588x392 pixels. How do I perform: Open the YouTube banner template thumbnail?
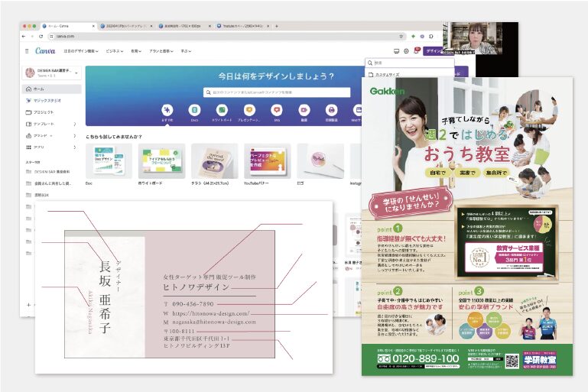click(267, 161)
